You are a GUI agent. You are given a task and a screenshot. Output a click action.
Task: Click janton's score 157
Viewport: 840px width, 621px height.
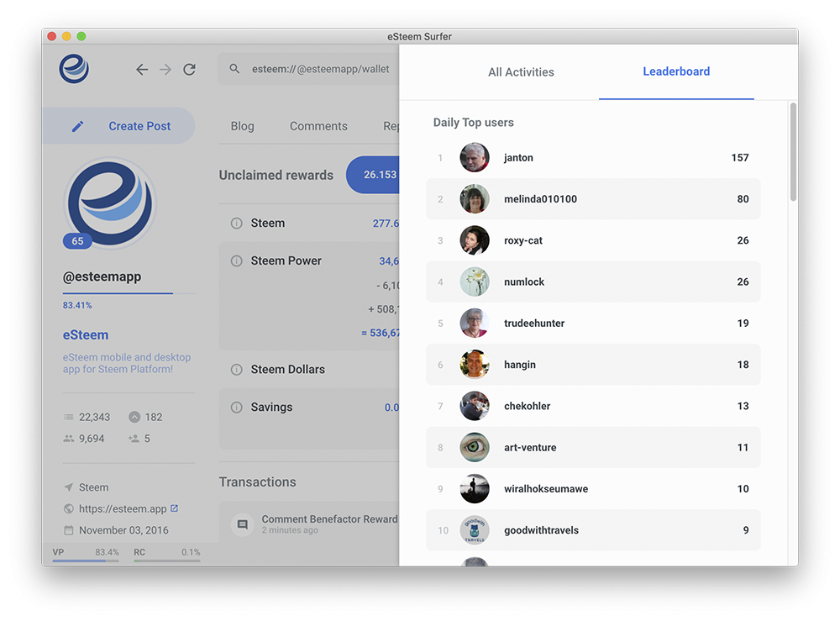pyautogui.click(x=740, y=157)
